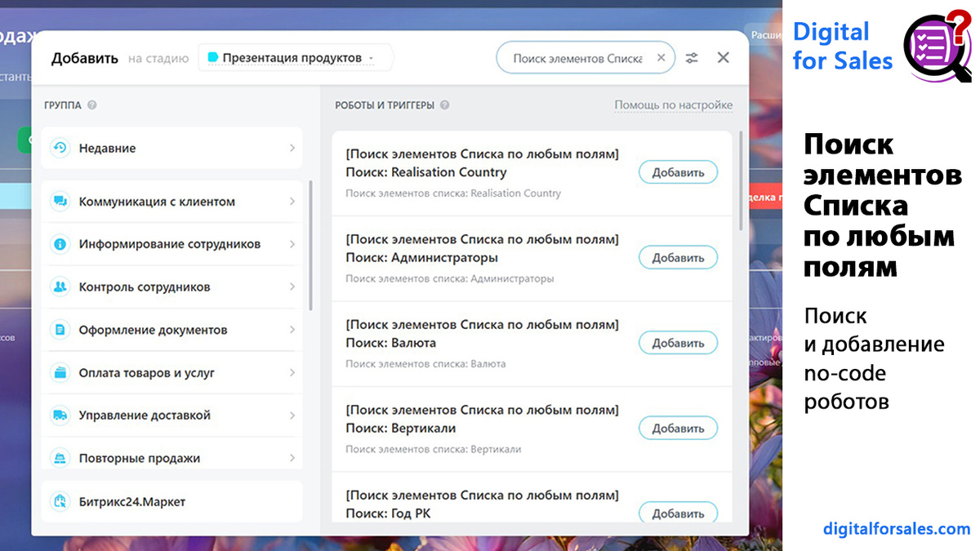Click the Недавние clock icon

(60, 148)
